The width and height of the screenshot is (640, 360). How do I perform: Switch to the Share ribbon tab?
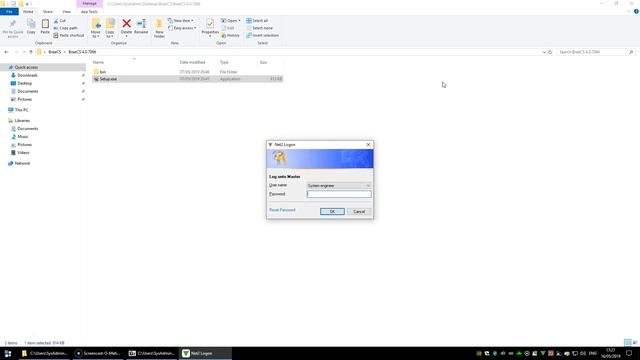click(x=48, y=11)
